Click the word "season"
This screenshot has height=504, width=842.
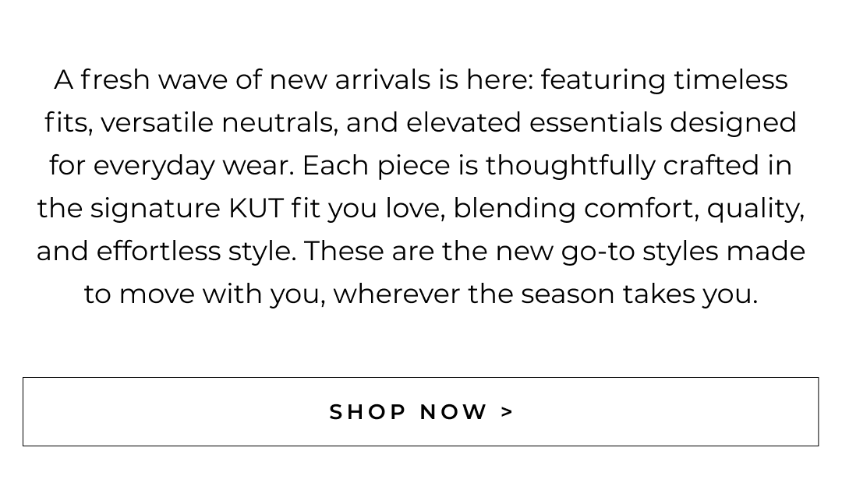point(568,294)
